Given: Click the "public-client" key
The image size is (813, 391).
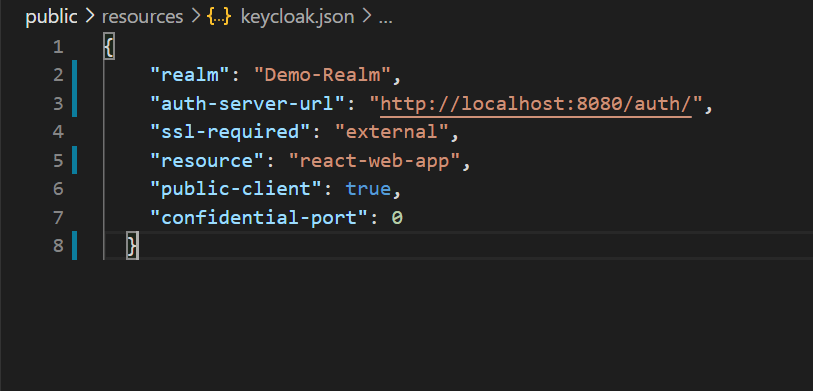Looking at the screenshot, I should (236, 189).
